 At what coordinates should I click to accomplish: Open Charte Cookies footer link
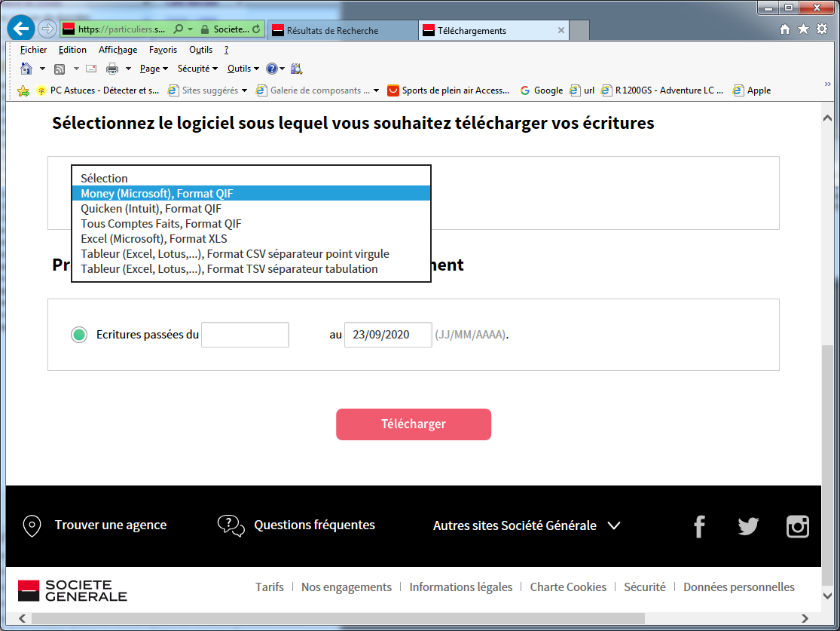(568, 587)
